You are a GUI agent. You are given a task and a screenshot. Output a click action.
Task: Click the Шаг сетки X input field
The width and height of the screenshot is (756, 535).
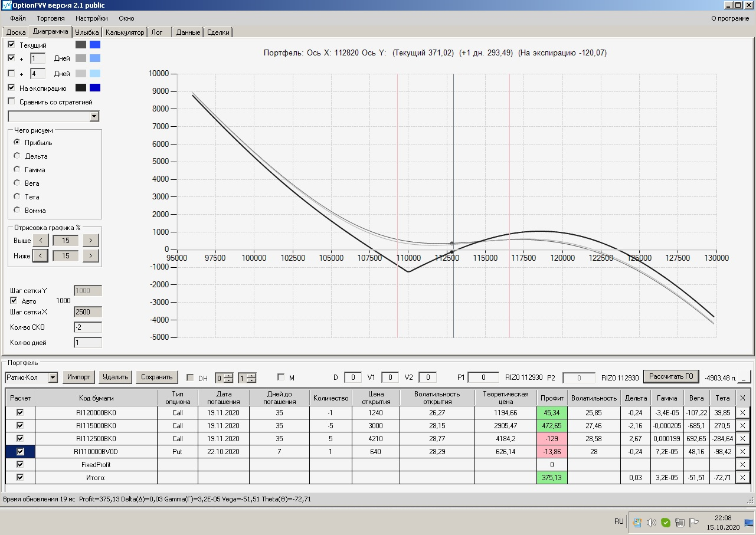coord(88,311)
